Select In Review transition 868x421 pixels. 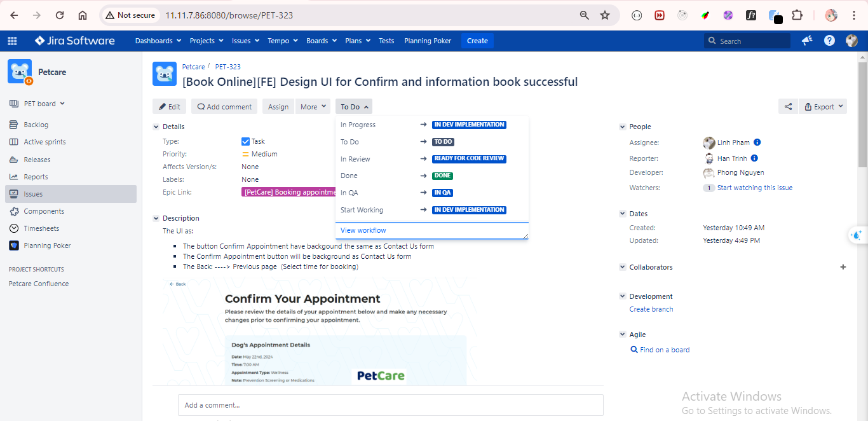pos(432,159)
